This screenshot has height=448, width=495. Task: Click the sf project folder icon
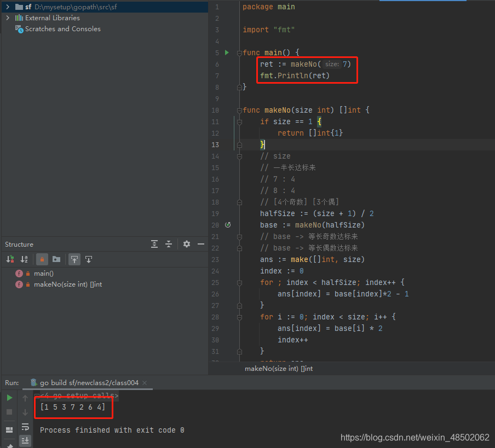(x=19, y=7)
